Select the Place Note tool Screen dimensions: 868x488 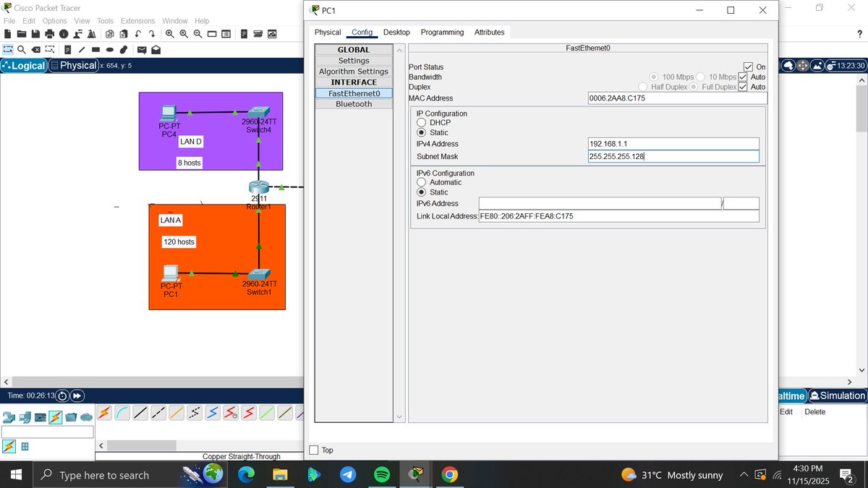coord(68,49)
